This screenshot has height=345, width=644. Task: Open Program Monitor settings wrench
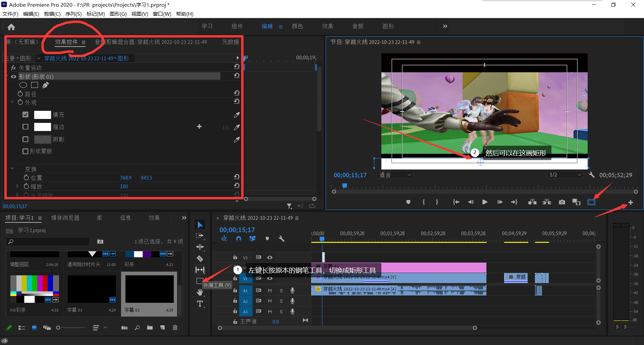point(592,175)
